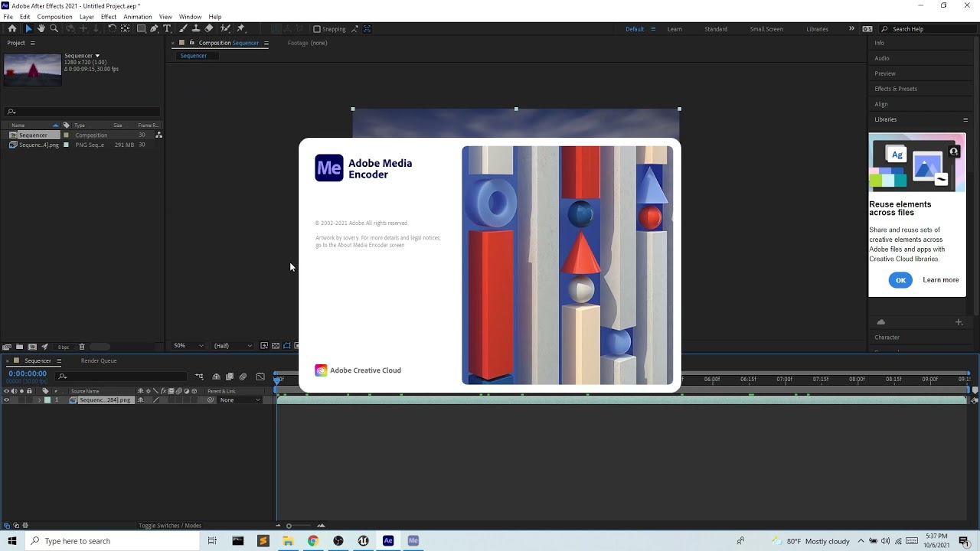Open the Libraries panel hamburger menu
This screenshot has height=551, width=980.
(965, 119)
